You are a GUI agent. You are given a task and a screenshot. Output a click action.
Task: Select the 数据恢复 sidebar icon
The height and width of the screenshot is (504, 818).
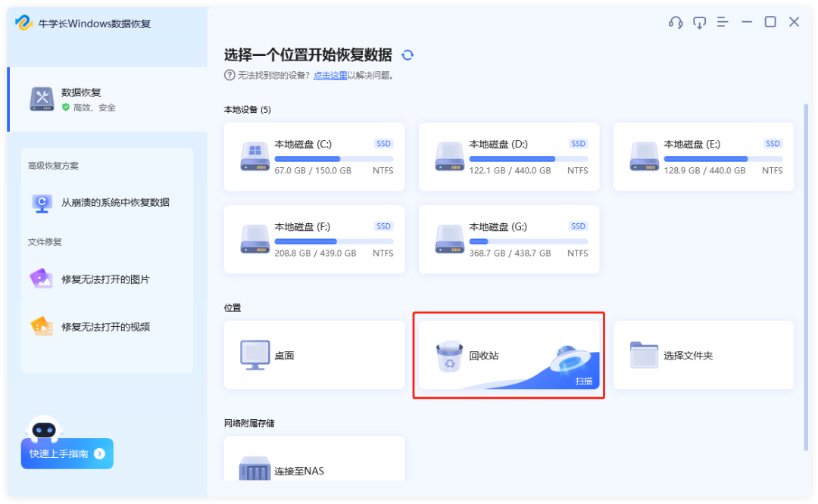(x=42, y=99)
